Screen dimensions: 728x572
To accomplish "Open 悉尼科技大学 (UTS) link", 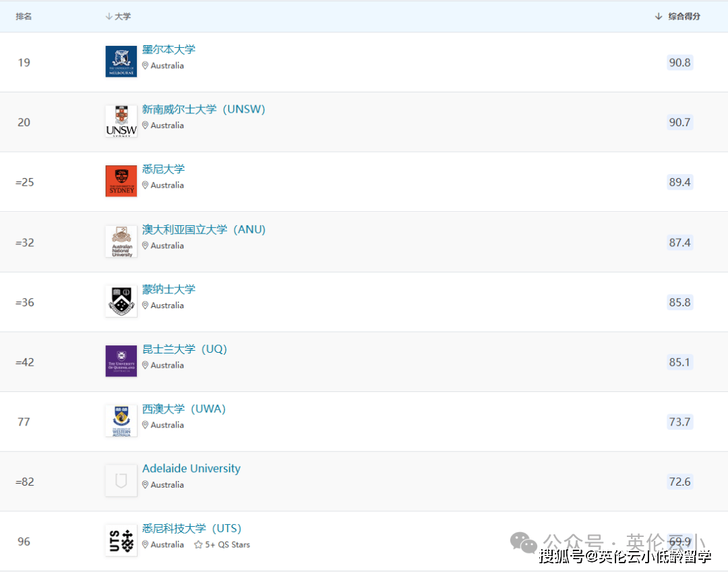I will (191, 528).
